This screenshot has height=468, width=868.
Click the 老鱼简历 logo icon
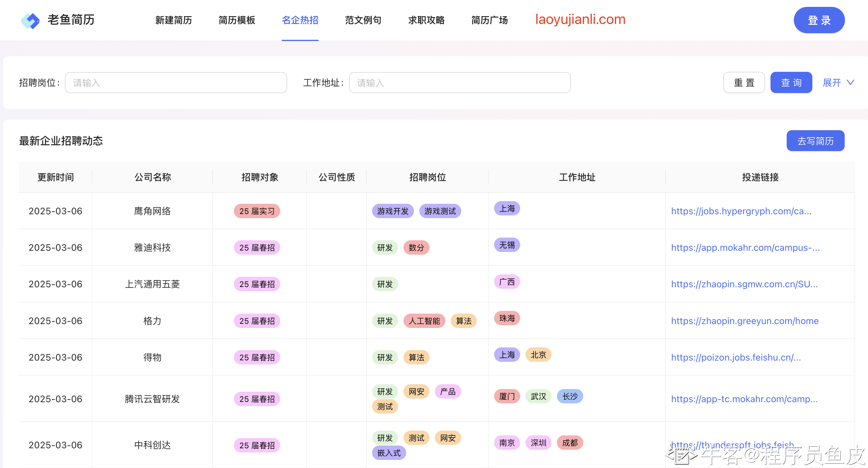point(30,20)
